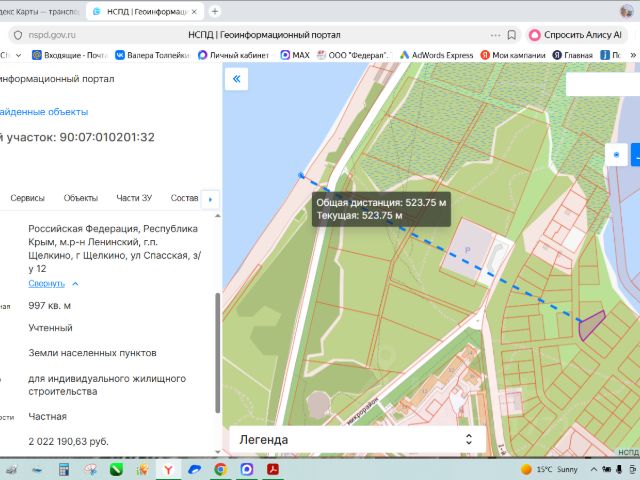Screen dimensions: 640x480
Task: Switch to the Объекты tab
Action: click(81, 198)
